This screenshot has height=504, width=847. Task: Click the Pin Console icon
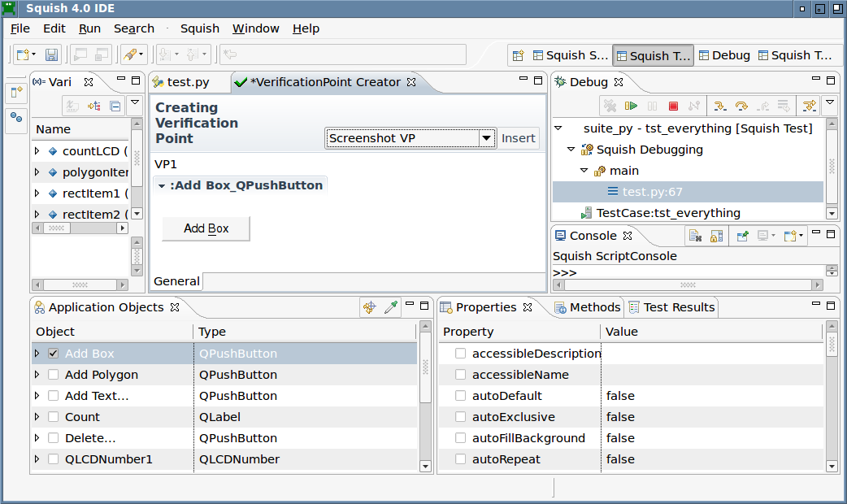(742, 236)
